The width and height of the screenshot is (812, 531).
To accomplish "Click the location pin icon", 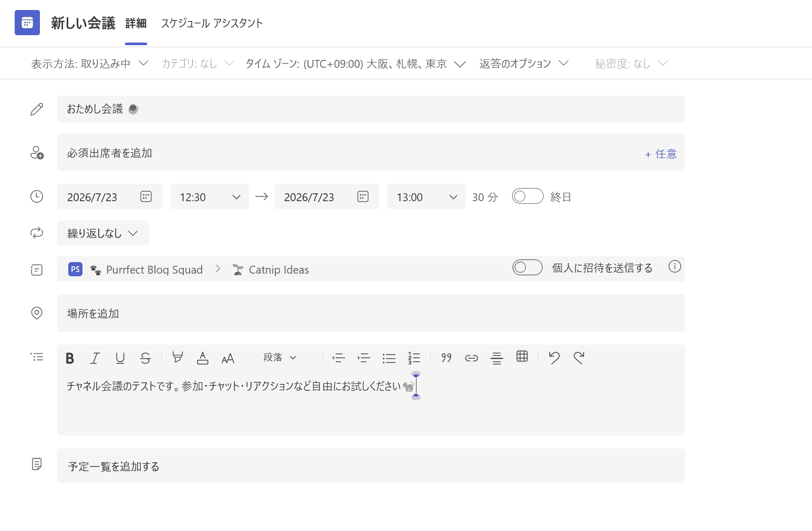I will [x=37, y=313].
